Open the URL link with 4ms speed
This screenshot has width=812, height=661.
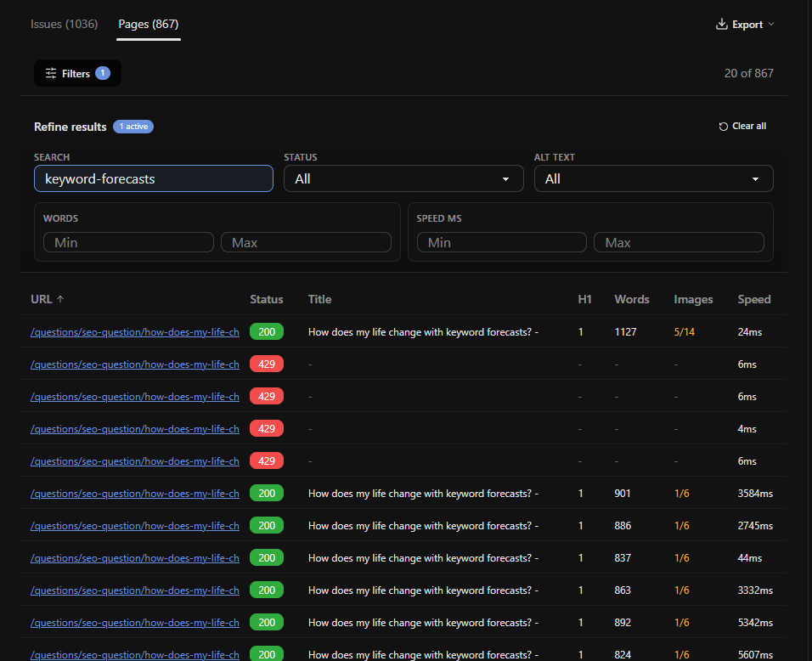click(135, 429)
